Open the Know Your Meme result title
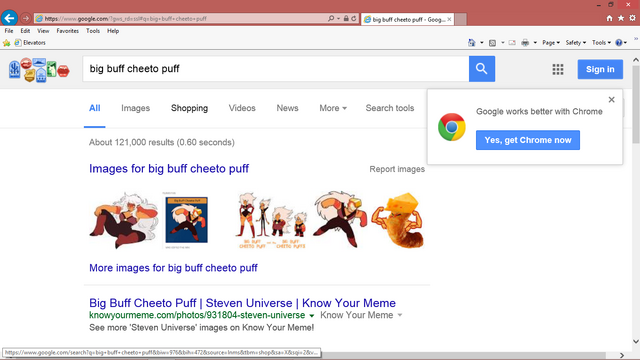 pyautogui.click(x=242, y=303)
